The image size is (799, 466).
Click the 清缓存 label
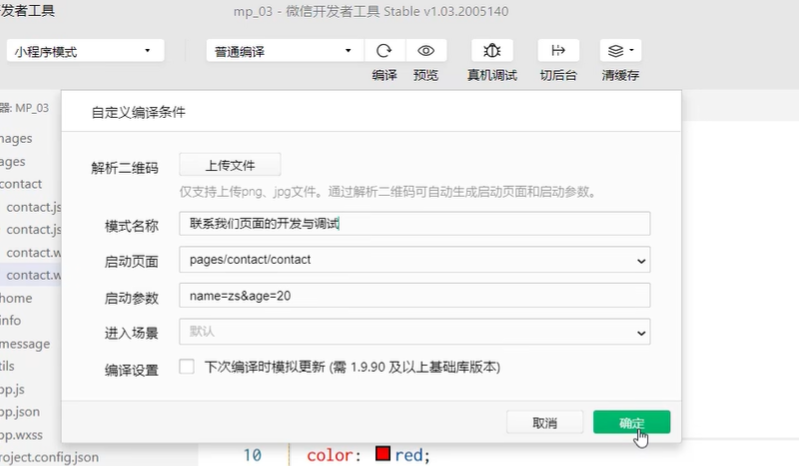tap(620, 75)
